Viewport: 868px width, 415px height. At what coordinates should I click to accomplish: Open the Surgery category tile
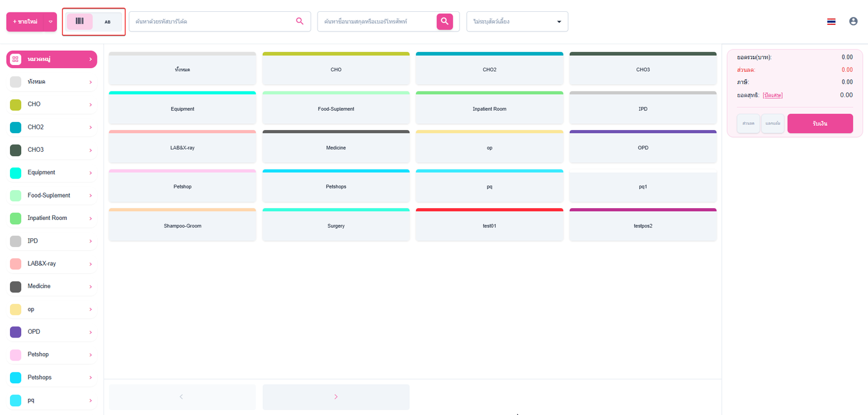coord(336,224)
